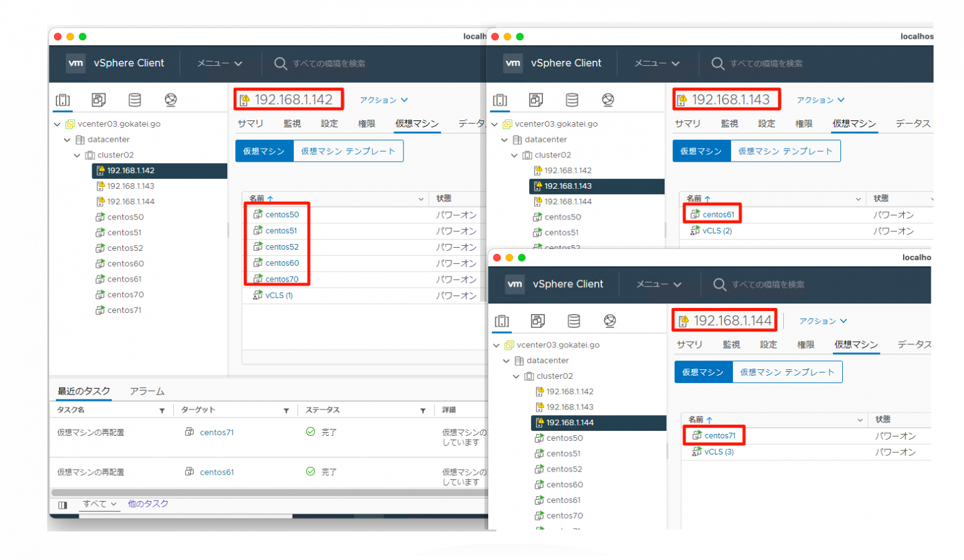Click the filter funnel on the タスク名 column
The image size is (964, 560).
163,409
